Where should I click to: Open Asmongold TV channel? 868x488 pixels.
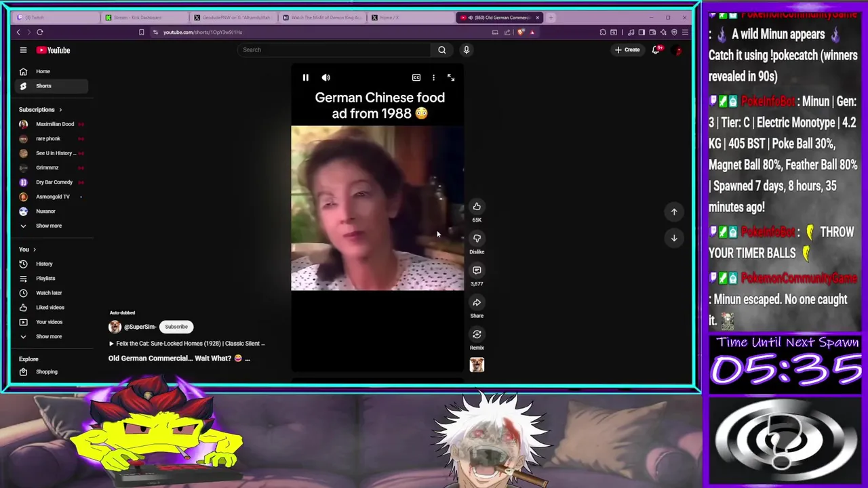pyautogui.click(x=51, y=197)
